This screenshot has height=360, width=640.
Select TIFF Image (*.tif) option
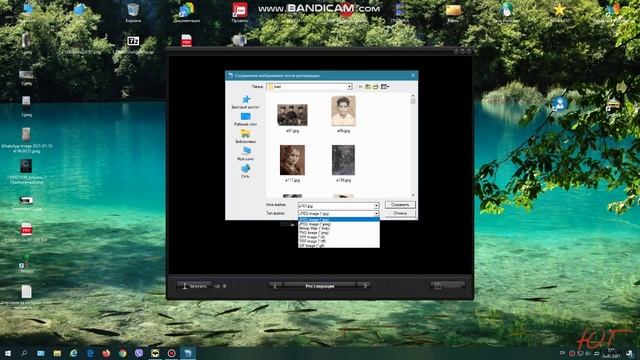(338, 237)
